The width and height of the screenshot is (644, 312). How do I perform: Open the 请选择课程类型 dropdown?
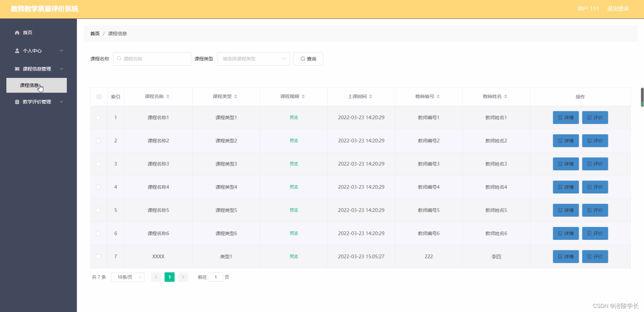click(x=253, y=58)
